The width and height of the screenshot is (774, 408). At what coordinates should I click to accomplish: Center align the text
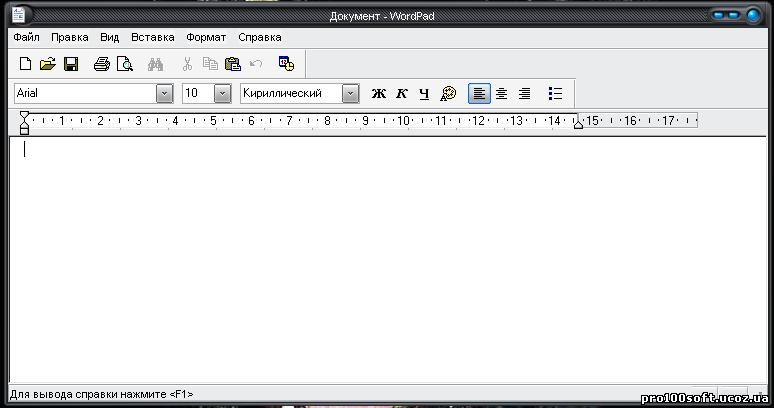click(x=502, y=93)
